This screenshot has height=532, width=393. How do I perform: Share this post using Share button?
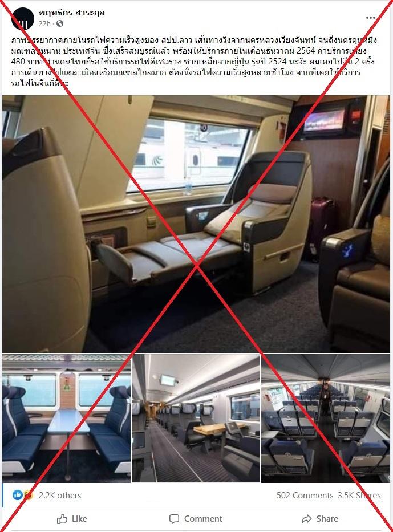click(x=319, y=519)
